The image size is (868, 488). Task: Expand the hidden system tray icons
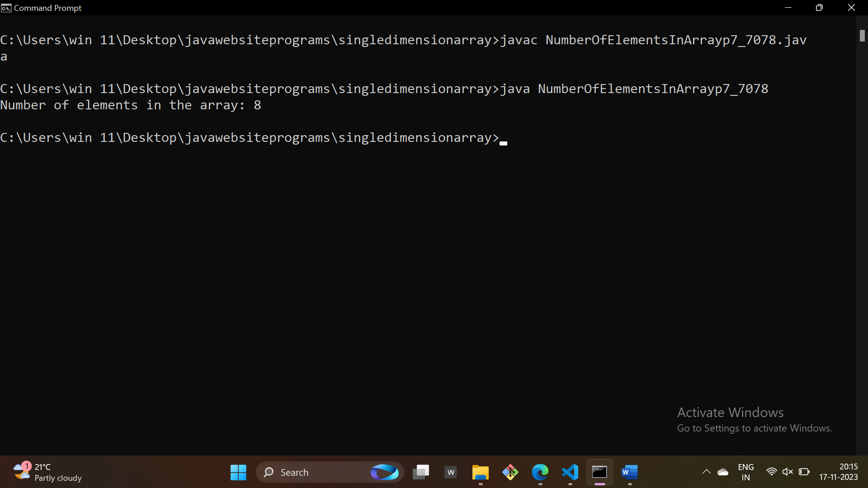coord(706,472)
